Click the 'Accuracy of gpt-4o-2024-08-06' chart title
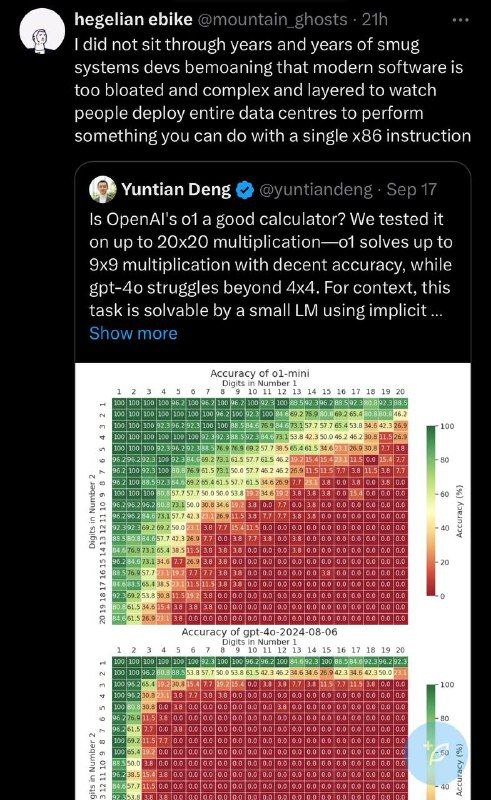This screenshot has width=491, height=800. [259, 632]
